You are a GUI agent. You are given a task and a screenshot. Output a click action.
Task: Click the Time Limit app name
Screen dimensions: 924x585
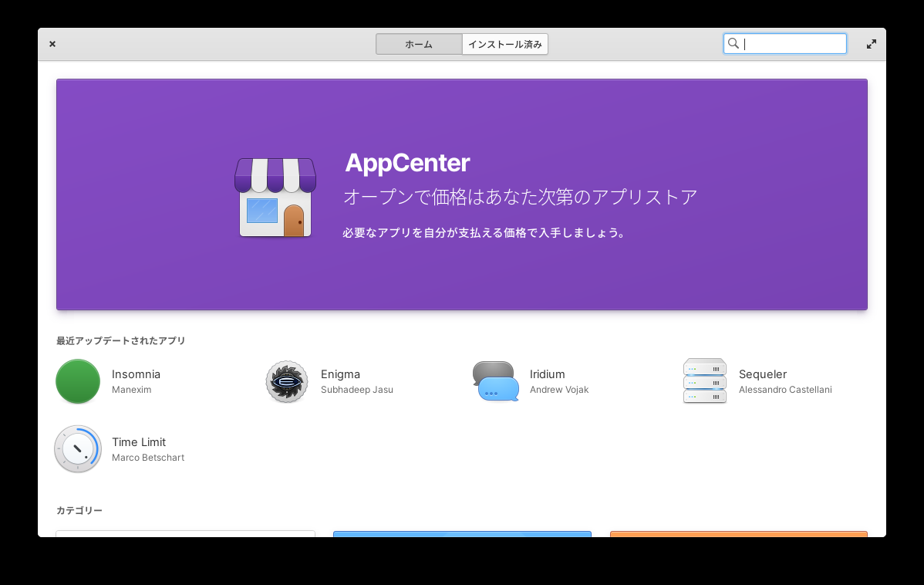[139, 442]
